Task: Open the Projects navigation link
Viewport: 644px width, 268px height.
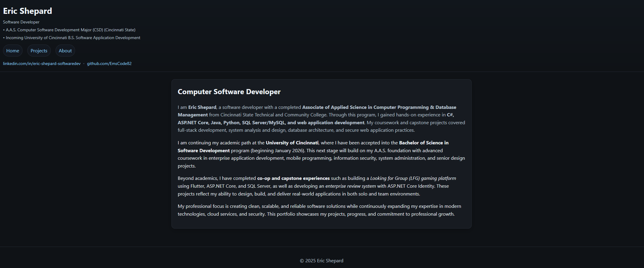Action: [39, 51]
